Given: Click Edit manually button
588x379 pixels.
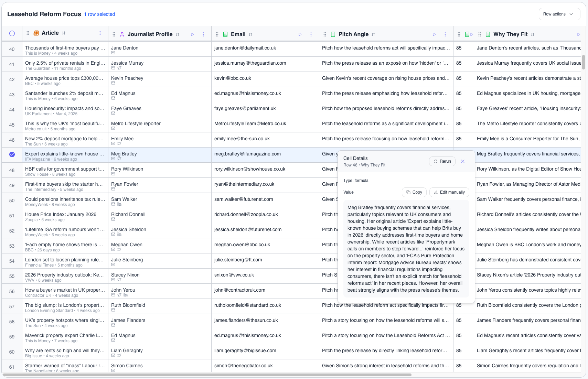Looking at the screenshot, I should [x=449, y=192].
